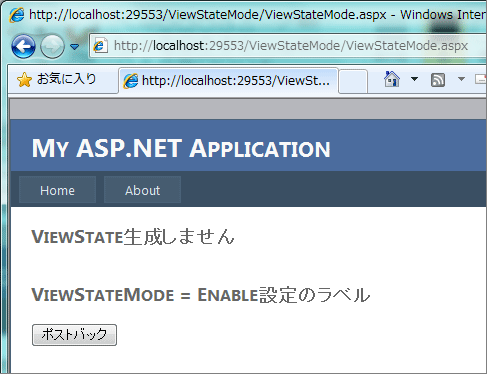Click the Read Mail icon
This screenshot has height=374, width=487.
[481, 79]
